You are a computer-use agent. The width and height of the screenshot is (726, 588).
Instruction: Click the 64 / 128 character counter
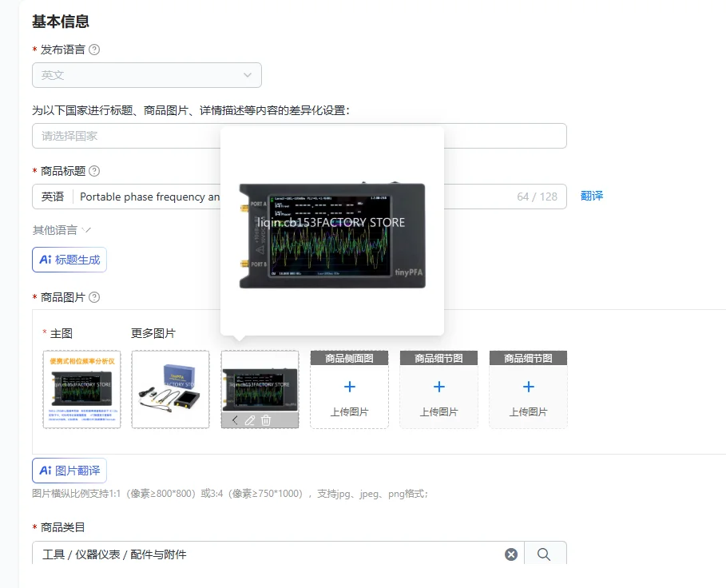[x=537, y=197]
